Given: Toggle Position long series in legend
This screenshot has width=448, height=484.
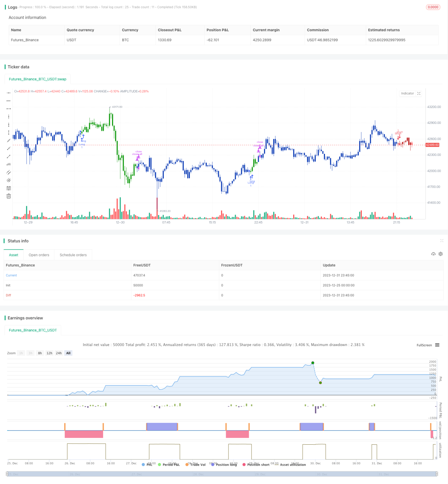Looking at the screenshot, I should click(224, 465).
